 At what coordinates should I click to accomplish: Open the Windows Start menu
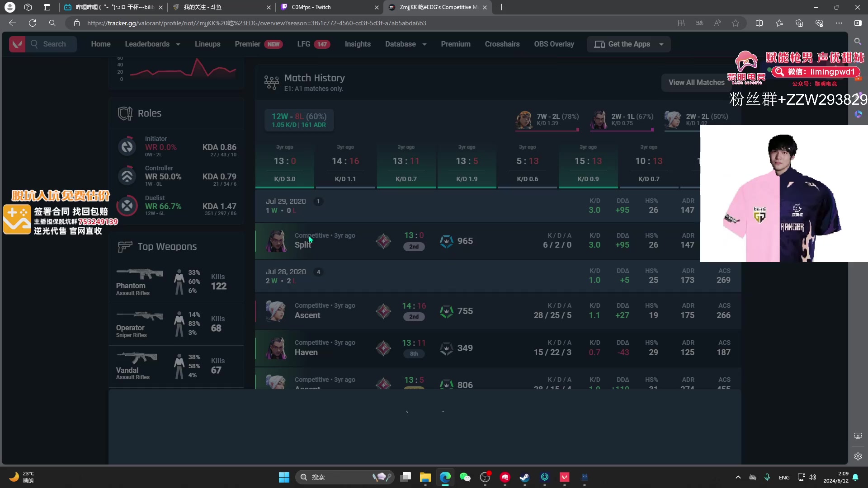[x=284, y=477]
